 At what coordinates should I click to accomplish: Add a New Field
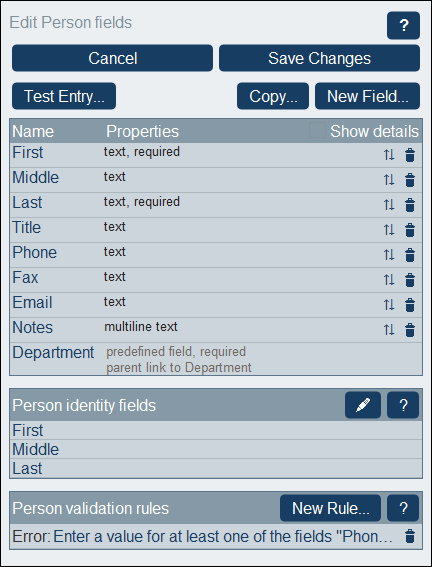click(368, 96)
